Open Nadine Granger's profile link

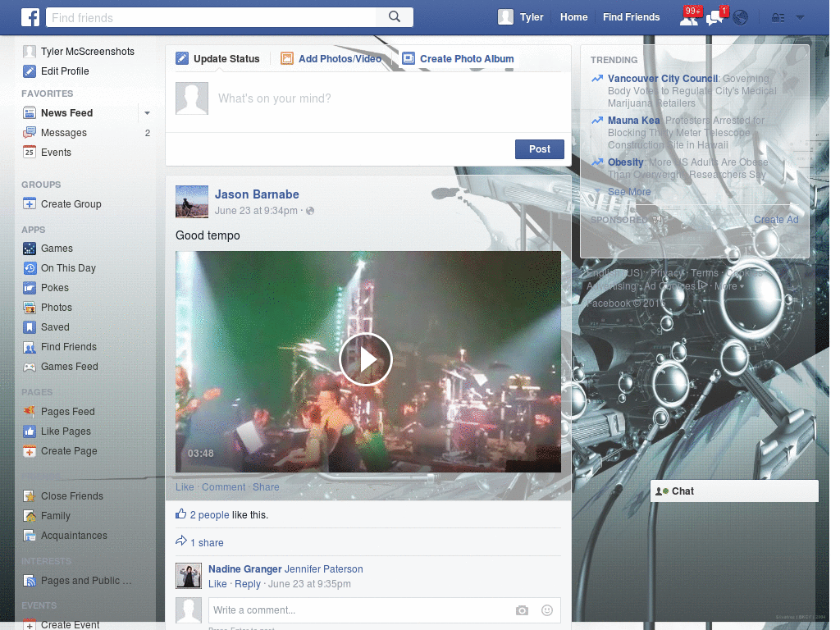(x=244, y=569)
